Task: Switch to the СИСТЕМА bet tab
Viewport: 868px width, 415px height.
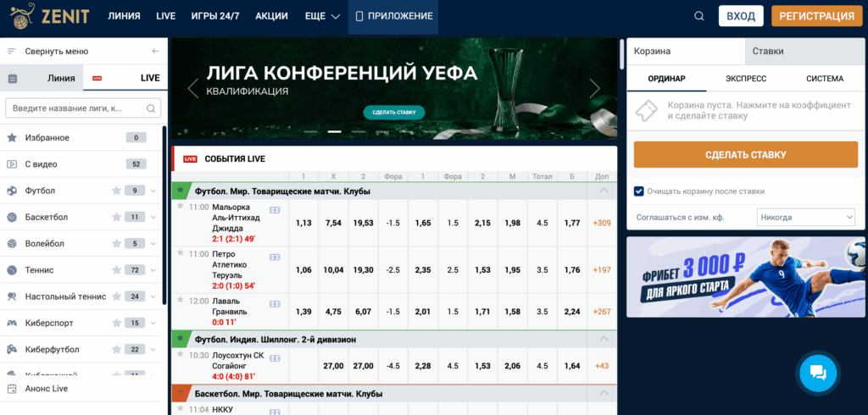Action: [825, 79]
